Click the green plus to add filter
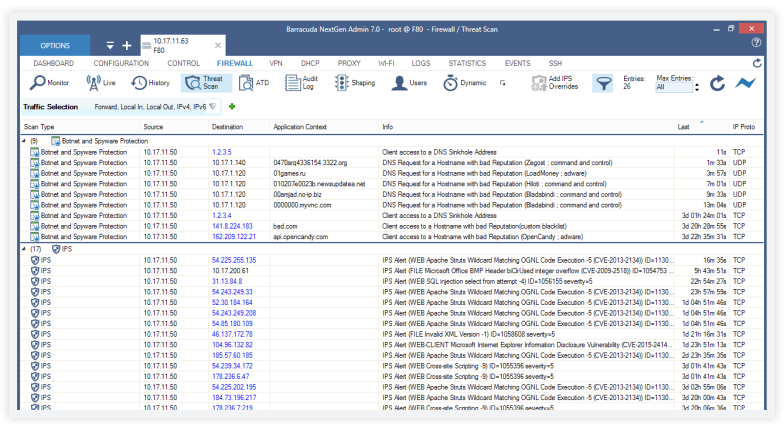Viewport: 784px width, 424px height. point(232,106)
